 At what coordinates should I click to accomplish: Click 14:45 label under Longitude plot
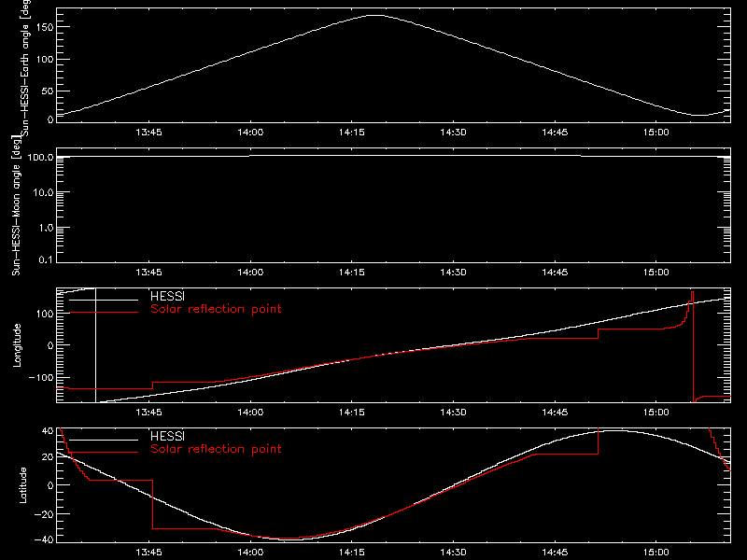555,413
